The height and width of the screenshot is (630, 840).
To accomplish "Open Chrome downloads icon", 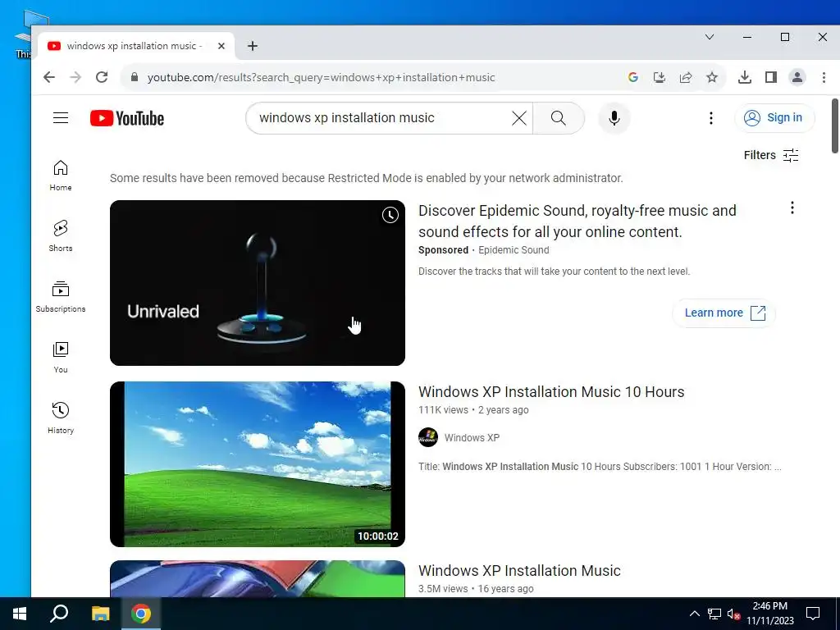I will tap(744, 77).
